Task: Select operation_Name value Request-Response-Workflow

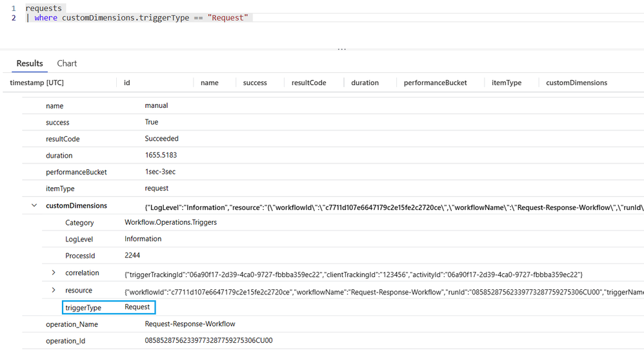Action: (x=190, y=324)
